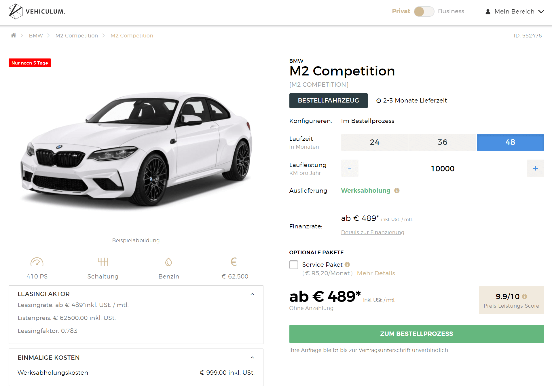Toggle the Privat/Business switch
The image size is (552, 392).
click(424, 12)
